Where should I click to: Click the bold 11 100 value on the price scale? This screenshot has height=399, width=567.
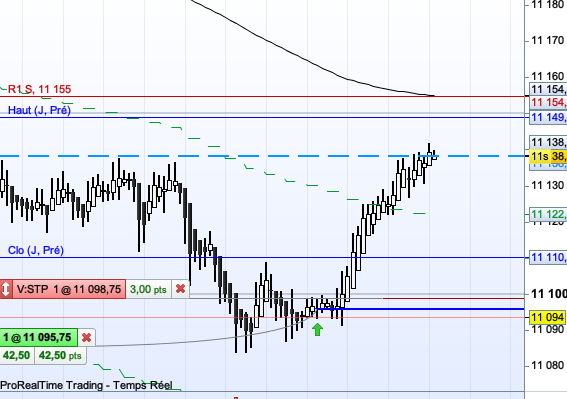tap(549, 293)
